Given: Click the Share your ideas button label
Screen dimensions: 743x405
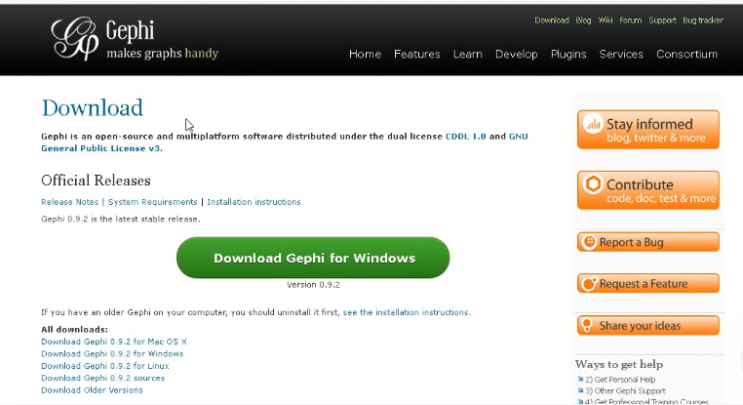Looking at the screenshot, I should (640, 326).
